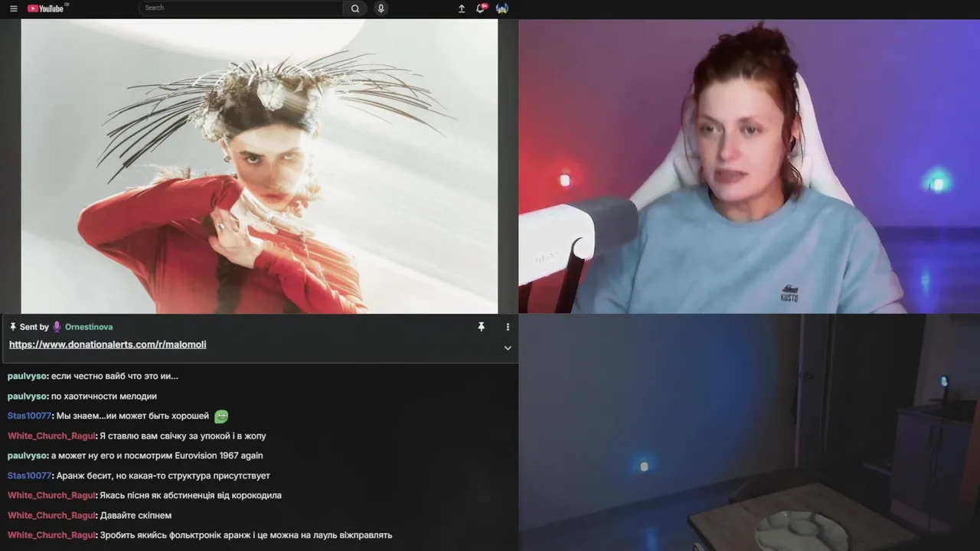
Task: Select paulvyso on 'Eurovision 1967 again' message
Action: [28, 456]
